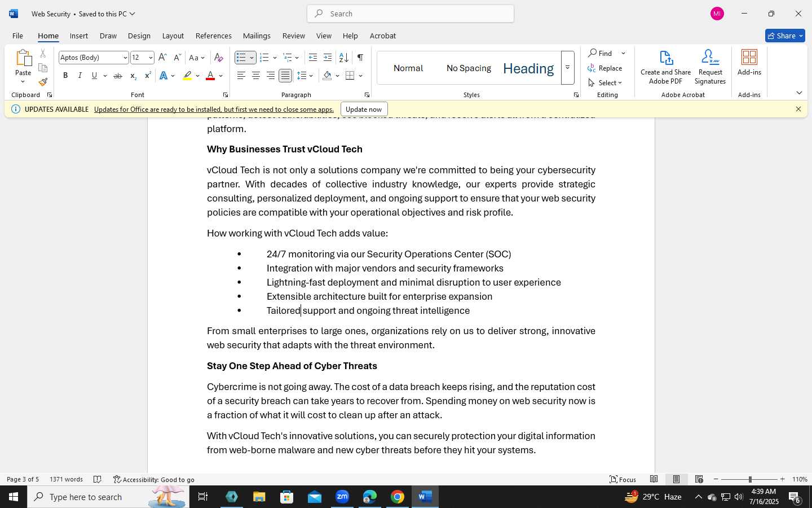Open Task View on taskbar

[x=203, y=497]
